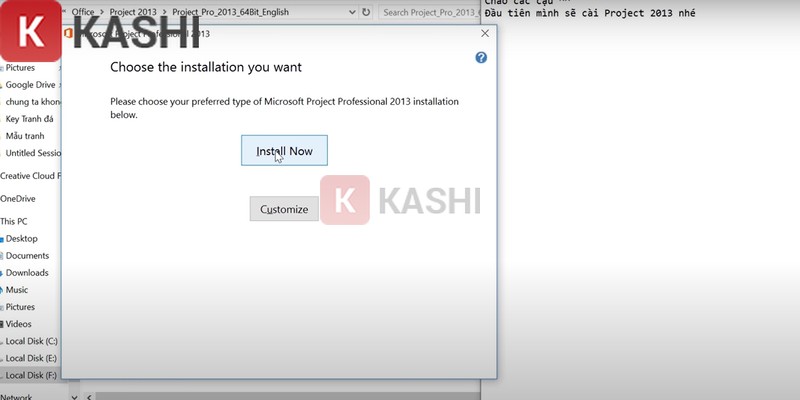The width and height of the screenshot is (800, 400).
Task: Expand the address bar history dropdown
Action: point(348,12)
